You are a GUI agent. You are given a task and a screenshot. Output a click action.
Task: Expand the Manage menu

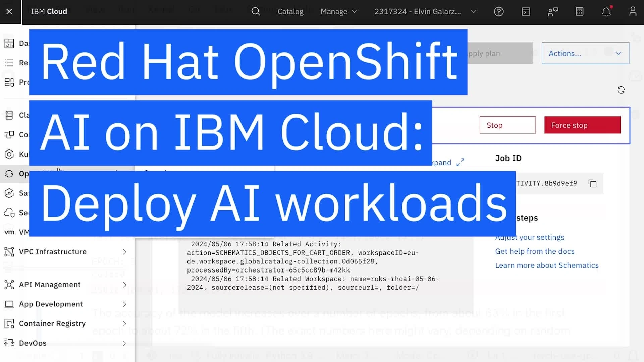339,12
